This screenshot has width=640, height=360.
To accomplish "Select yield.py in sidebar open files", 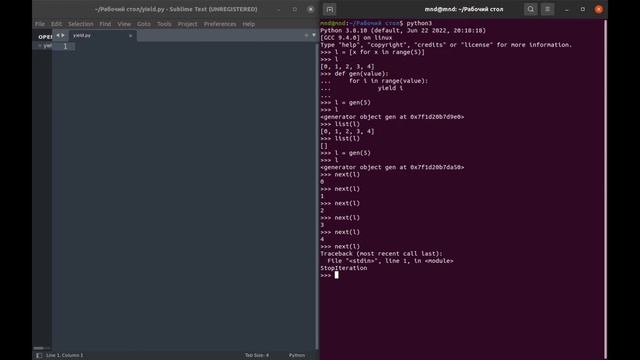I will pos(46,46).
